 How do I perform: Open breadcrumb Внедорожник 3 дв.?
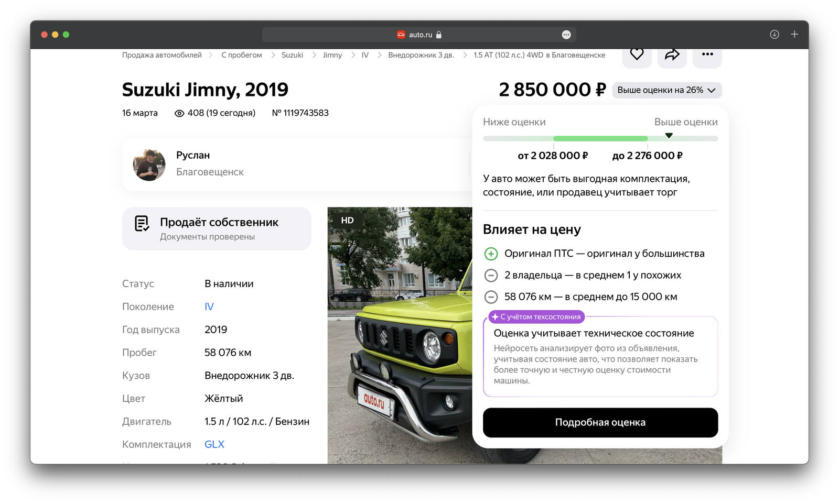click(x=421, y=55)
